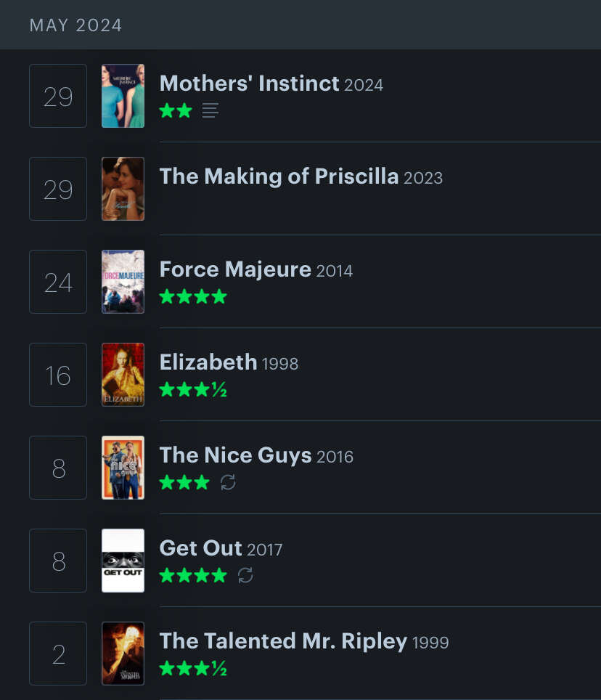Select the Get Out poster thumbnail
Image resolution: width=601 pixels, height=700 pixels.
tap(123, 561)
